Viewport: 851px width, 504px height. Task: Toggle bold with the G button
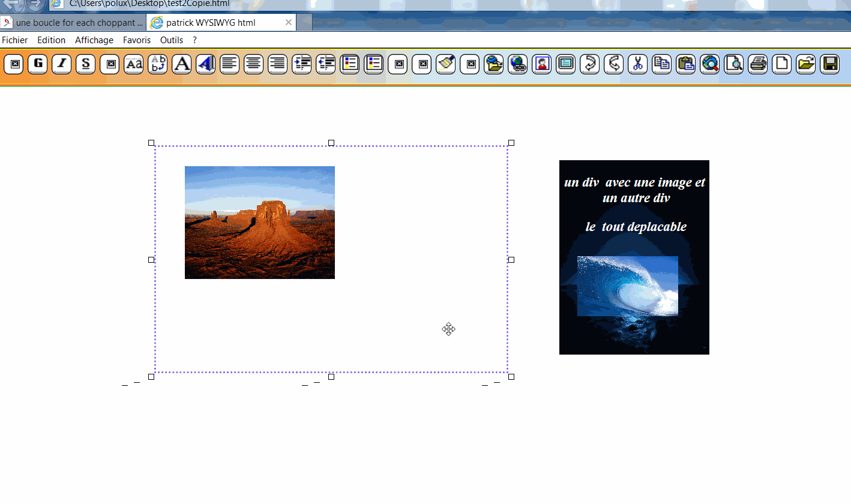point(38,64)
